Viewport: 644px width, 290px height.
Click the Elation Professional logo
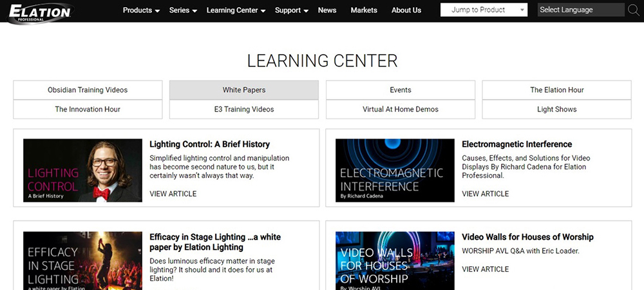40,12
